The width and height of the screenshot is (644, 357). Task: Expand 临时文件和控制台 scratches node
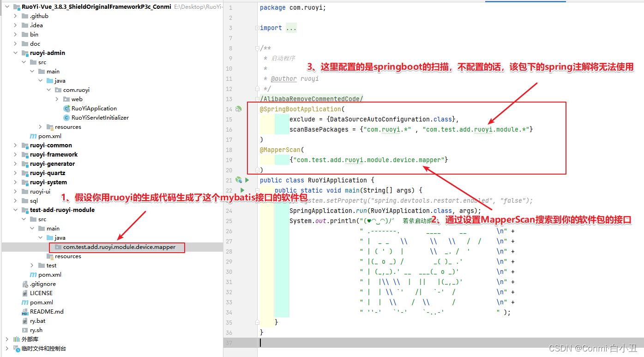coord(7,348)
